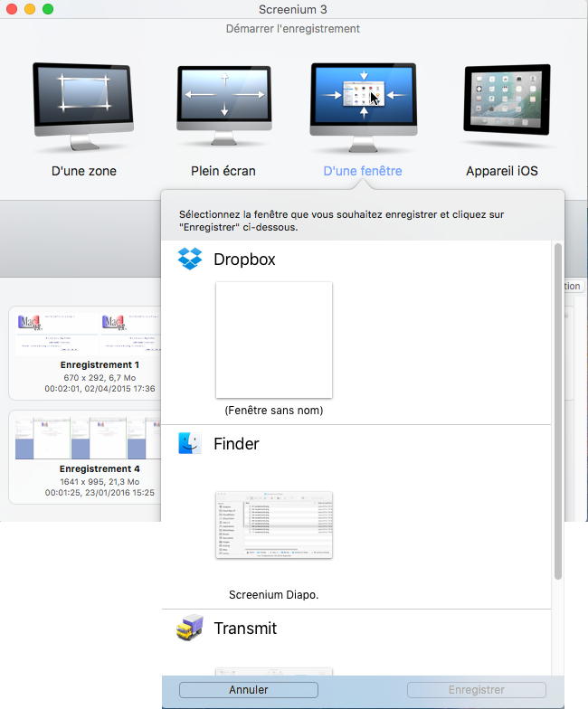
Task: Click the Appareil iOS label
Action: [x=502, y=171]
